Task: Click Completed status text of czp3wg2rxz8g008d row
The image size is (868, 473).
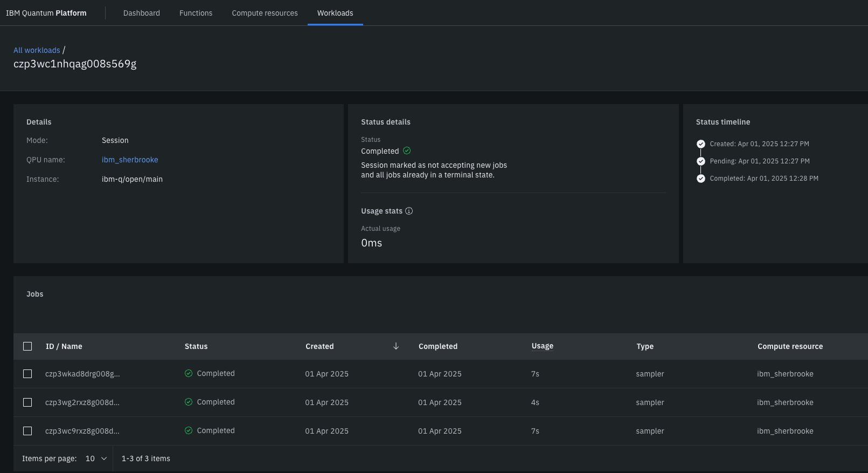Action: [216, 402]
